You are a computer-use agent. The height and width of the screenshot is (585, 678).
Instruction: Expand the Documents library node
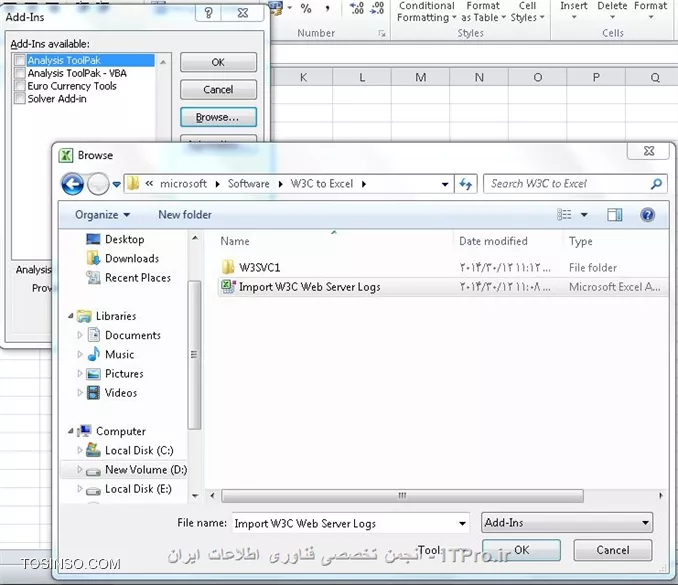click(x=80, y=335)
